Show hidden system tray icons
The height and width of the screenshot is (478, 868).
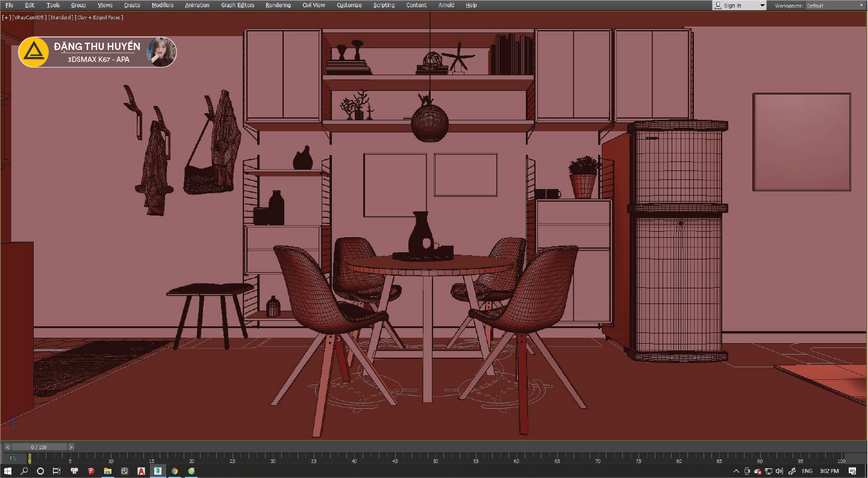coord(736,471)
